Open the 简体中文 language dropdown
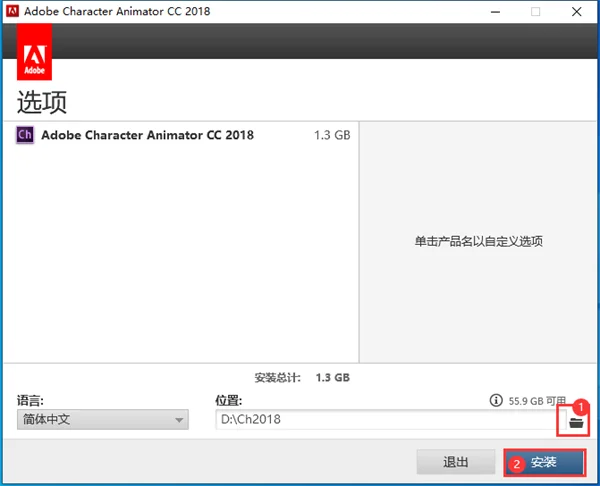 click(103, 419)
